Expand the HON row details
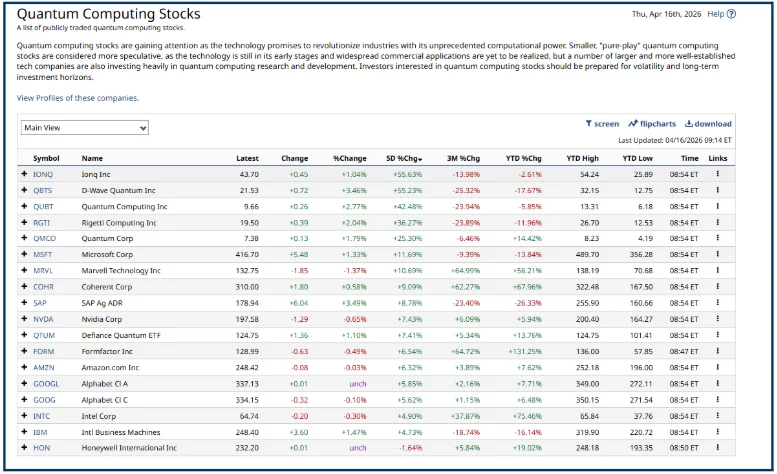The image size is (777, 474). tap(24, 448)
